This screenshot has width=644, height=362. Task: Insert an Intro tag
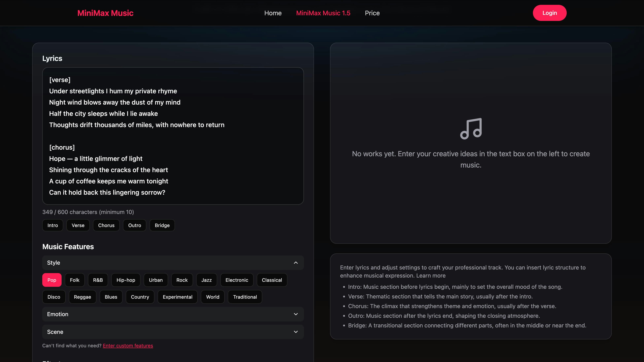[53, 225]
